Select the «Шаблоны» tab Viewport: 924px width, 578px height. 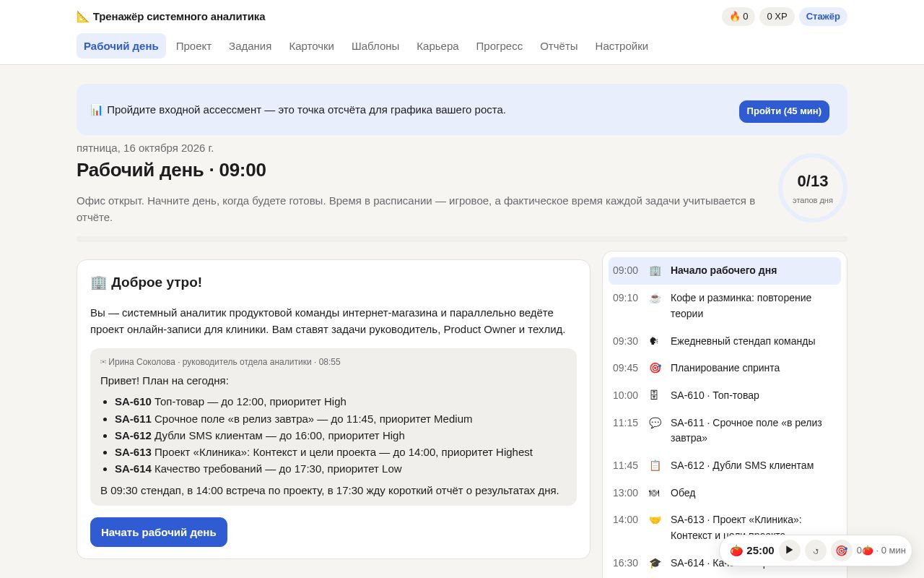click(375, 46)
